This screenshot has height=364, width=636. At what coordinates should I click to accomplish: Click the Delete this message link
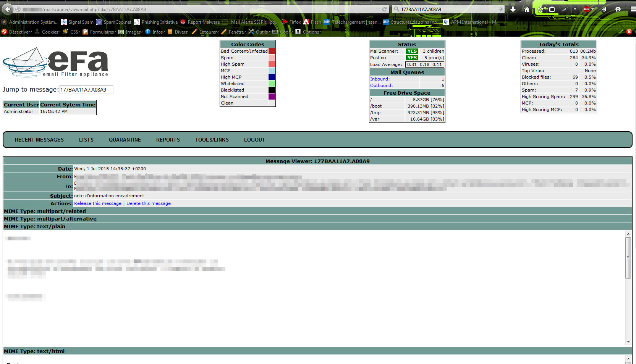tap(149, 203)
